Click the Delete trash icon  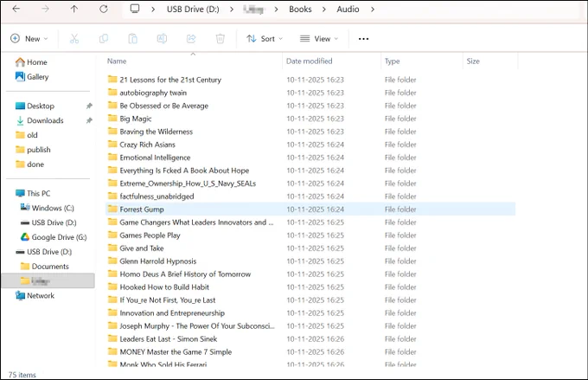coord(220,38)
